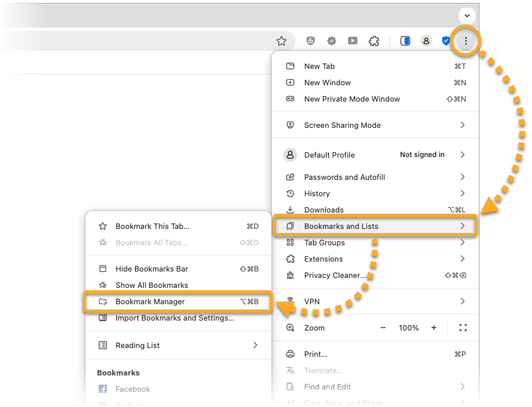Screen dimensions: 532x407
Task: Toggle the side panel toolbar icon
Action: click(405, 41)
